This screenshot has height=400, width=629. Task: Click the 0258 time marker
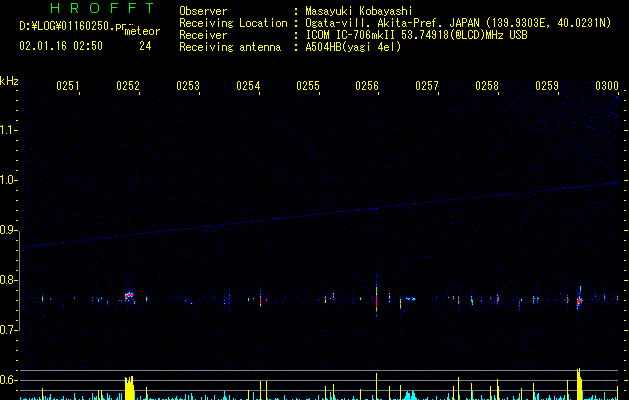click(487, 86)
